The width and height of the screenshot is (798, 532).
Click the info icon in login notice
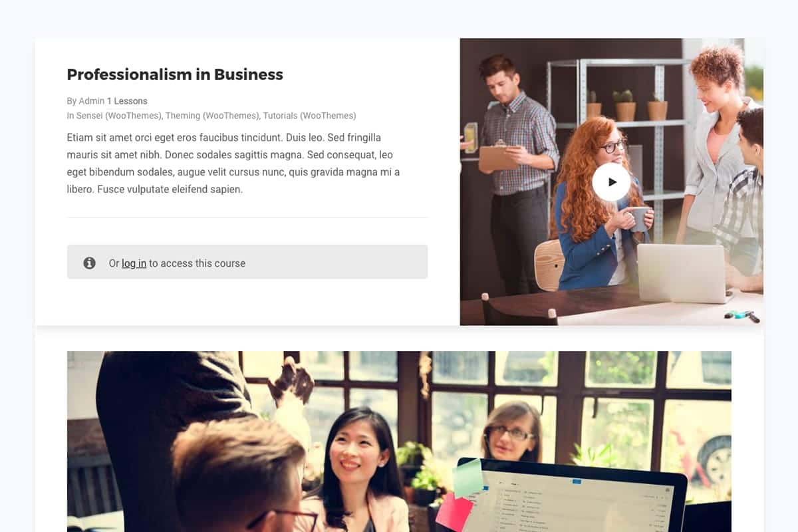90,263
